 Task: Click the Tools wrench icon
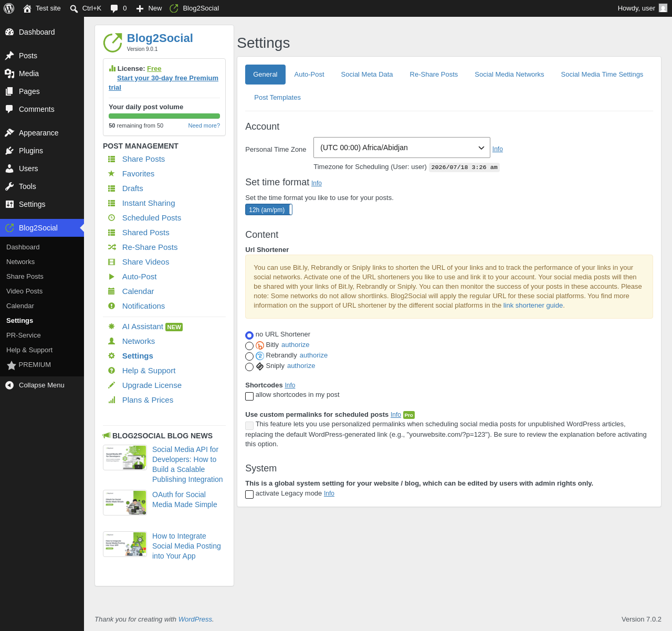tap(9, 186)
